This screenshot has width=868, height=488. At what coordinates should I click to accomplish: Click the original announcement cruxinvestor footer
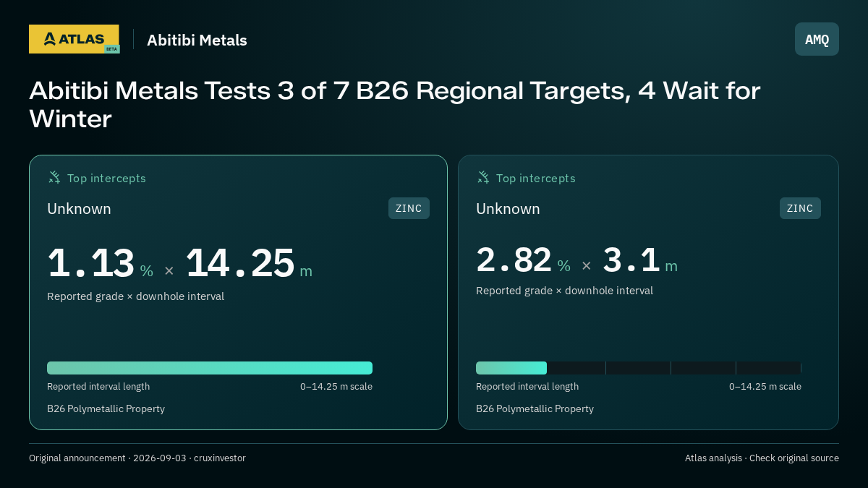tap(137, 458)
